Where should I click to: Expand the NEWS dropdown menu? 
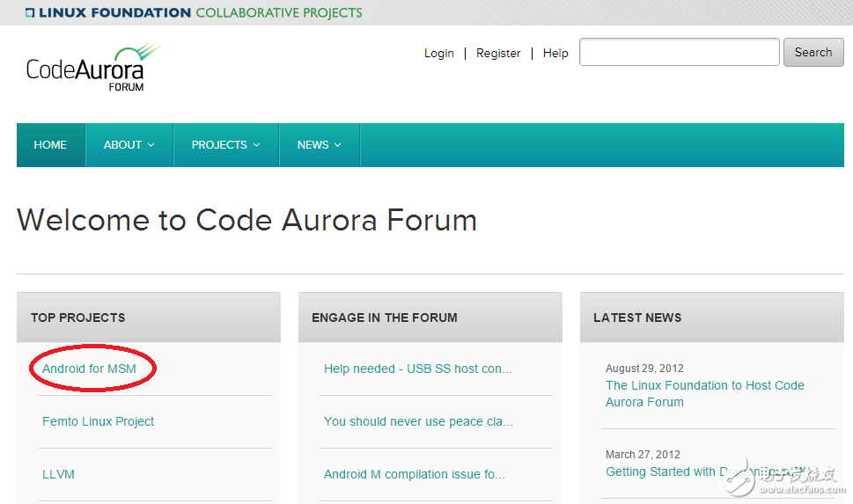point(319,145)
